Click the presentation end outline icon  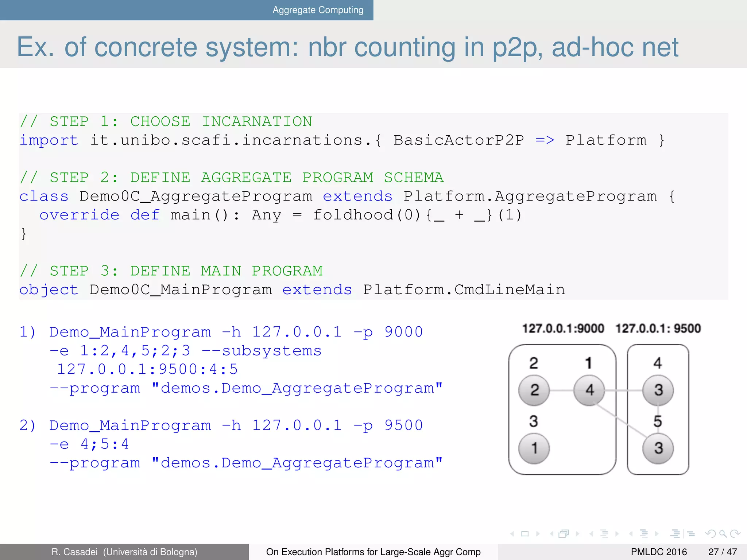[x=691, y=534]
